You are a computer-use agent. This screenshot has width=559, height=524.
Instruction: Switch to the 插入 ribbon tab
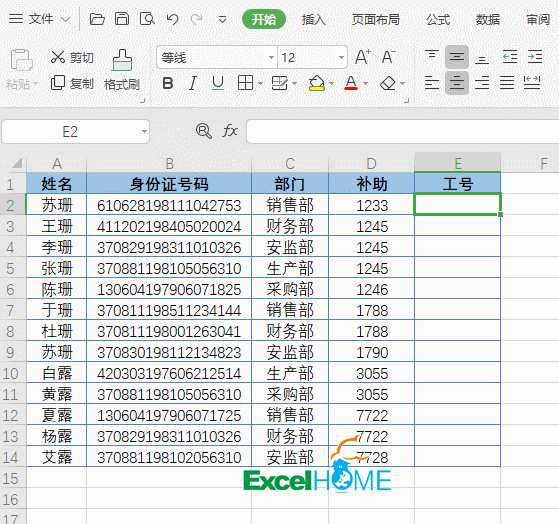point(314,19)
